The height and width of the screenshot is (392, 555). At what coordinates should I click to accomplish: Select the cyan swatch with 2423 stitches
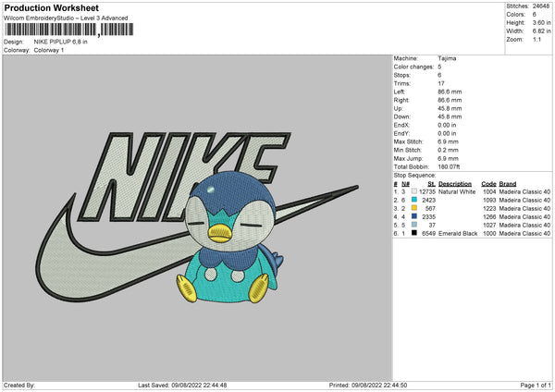(414, 200)
